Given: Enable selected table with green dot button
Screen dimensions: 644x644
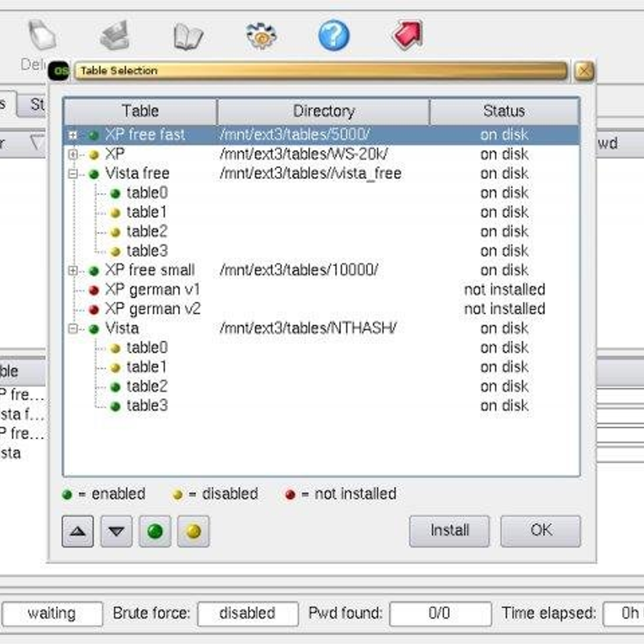Looking at the screenshot, I should pyautogui.click(x=155, y=531).
